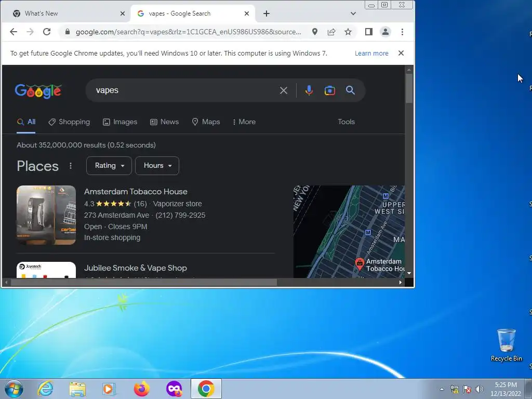Image resolution: width=532 pixels, height=399 pixels.
Task: Open the purple masked app in taskbar
Action: pos(174,389)
